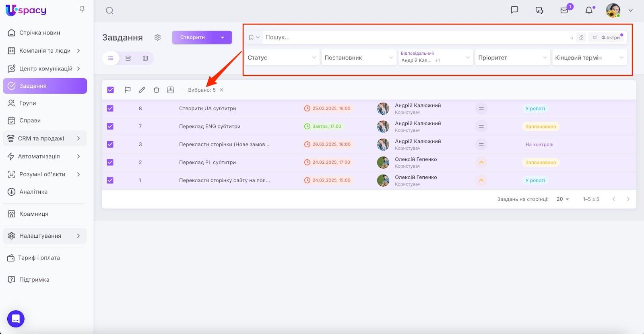Click the flag icon in bulk toolbar
644x334 pixels.
(x=128, y=90)
